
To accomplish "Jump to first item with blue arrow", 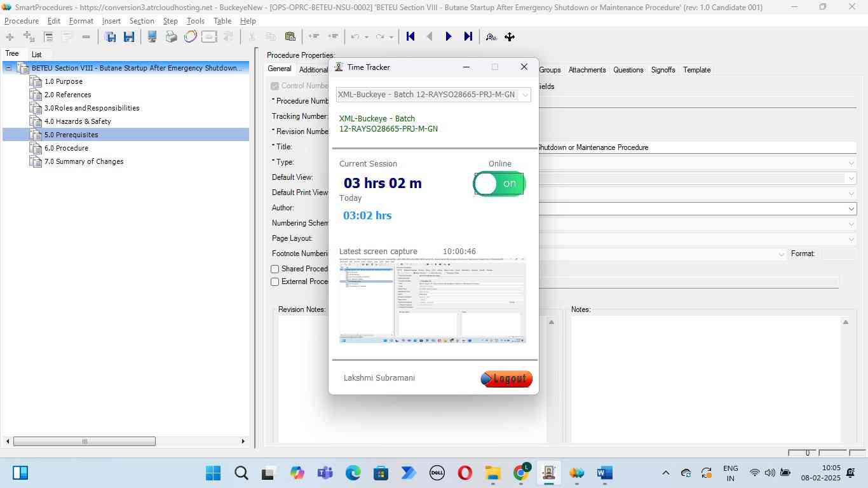I will pos(410,37).
